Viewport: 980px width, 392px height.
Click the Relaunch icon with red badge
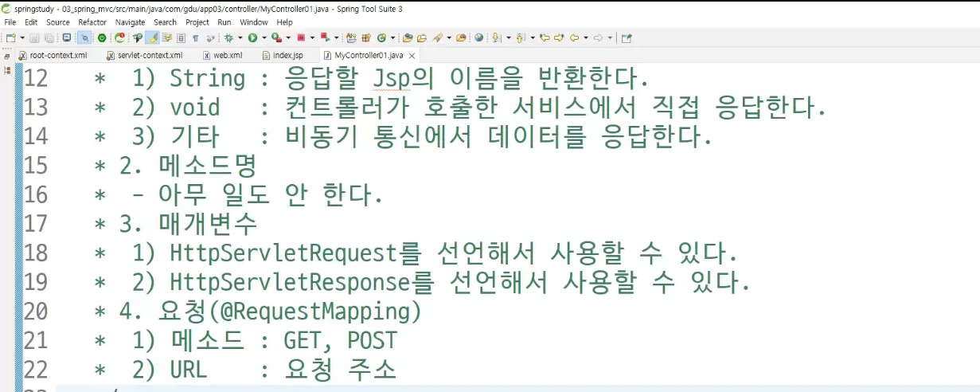point(120,37)
